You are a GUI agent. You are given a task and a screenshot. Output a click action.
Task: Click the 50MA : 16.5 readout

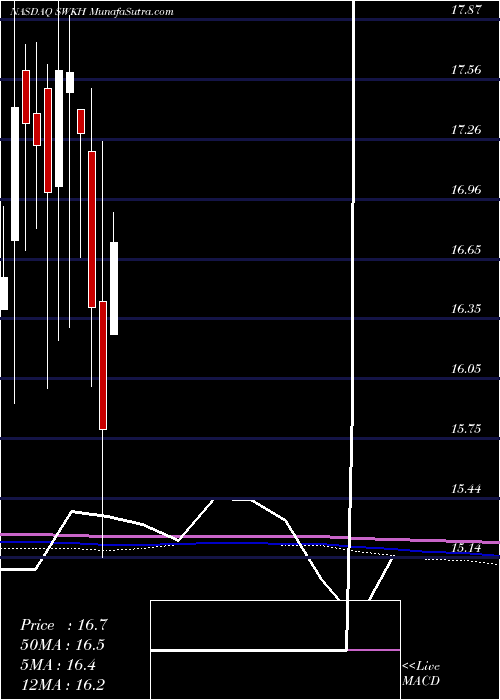click(x=63, y=645)
